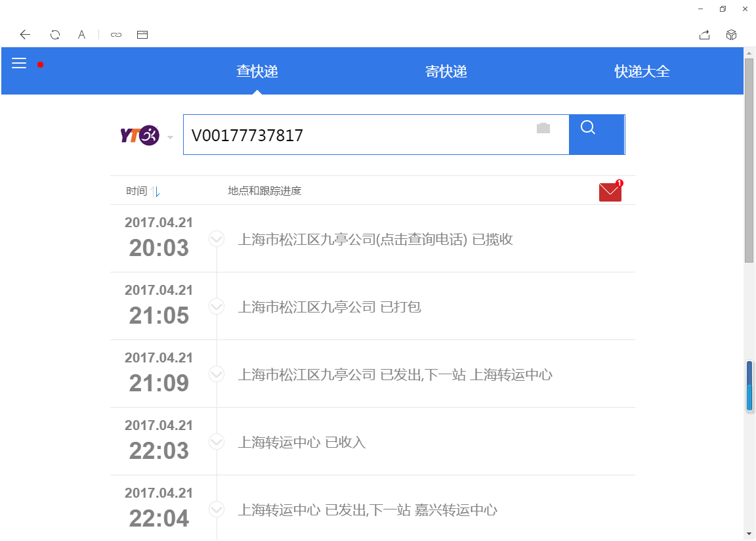The height and width of the screenshot is (541, 756).
Task: Open the package icon at top right
Action: coord(731,34)
